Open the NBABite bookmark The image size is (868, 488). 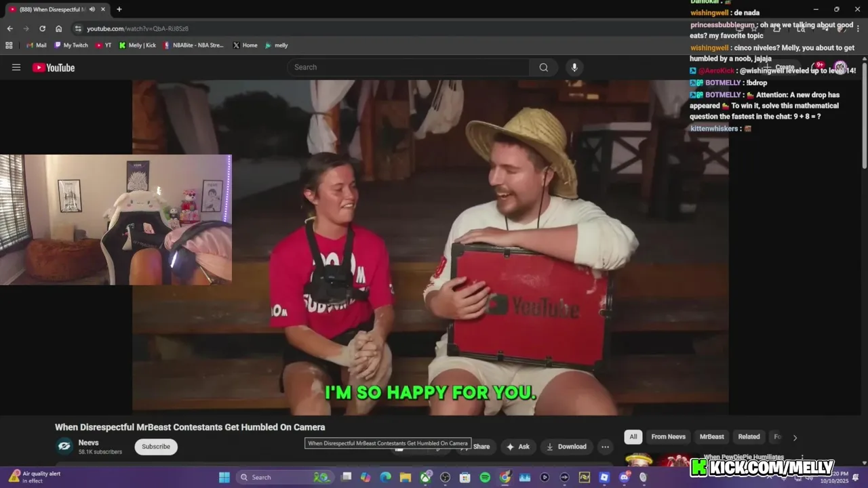point(193,45)
